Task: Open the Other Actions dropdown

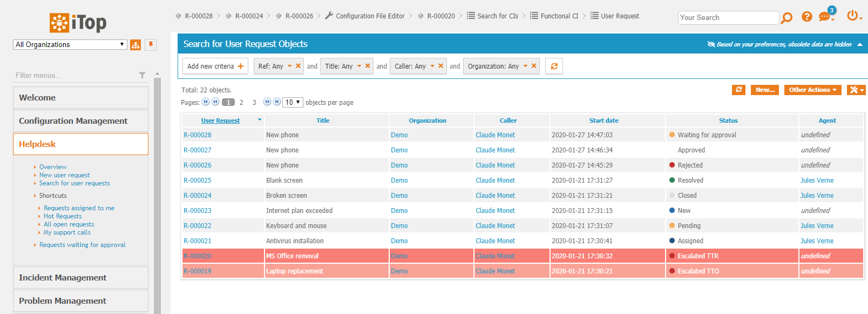Action: pos(812,90)
